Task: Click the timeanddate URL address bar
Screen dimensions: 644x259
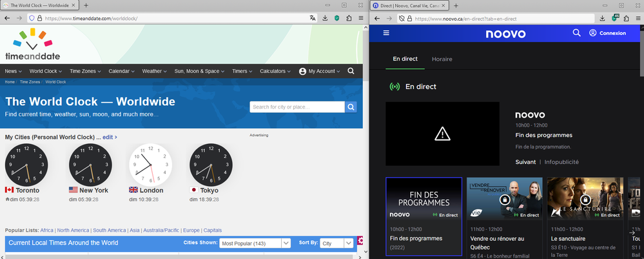Action: (173, 18)
